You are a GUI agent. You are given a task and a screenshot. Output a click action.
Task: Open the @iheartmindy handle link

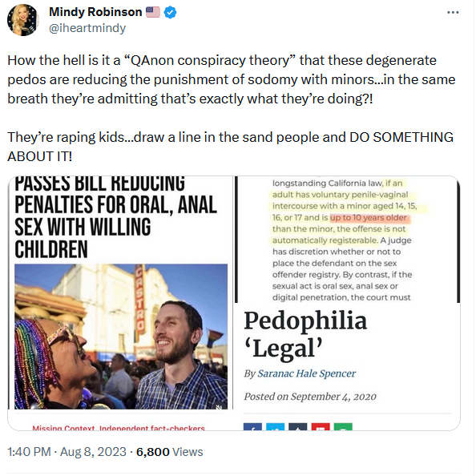pyautogui.click(x=87, y=28)
